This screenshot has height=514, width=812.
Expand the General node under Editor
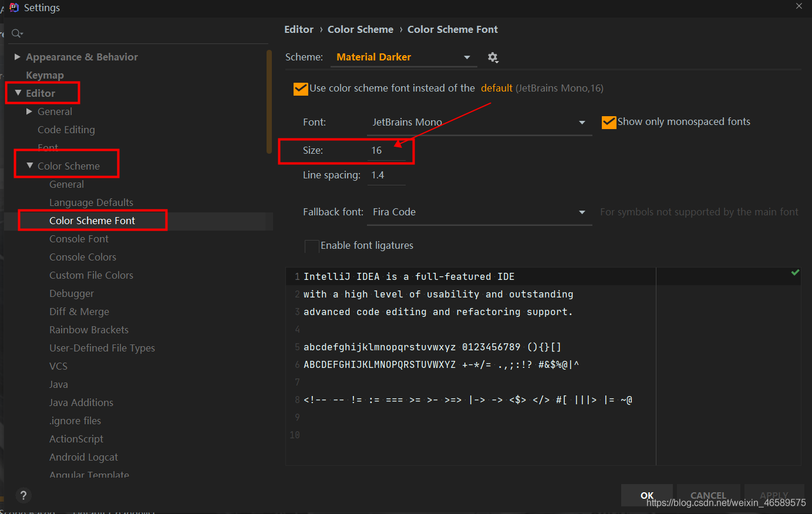coord(29,111)
